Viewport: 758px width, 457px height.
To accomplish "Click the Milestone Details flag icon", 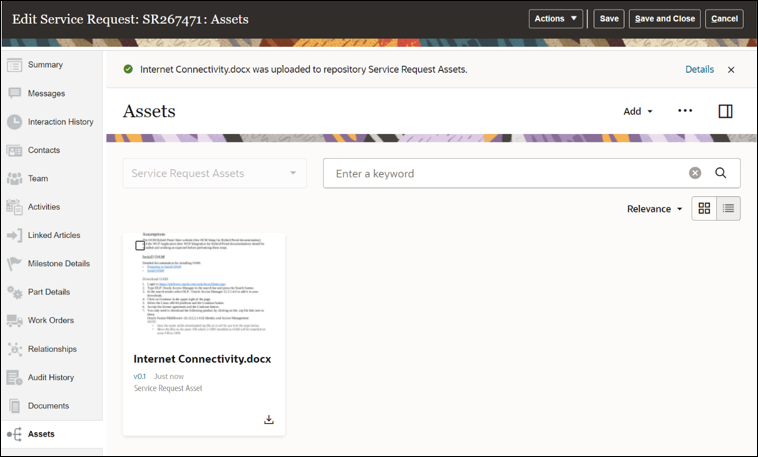I will point(15,264).
